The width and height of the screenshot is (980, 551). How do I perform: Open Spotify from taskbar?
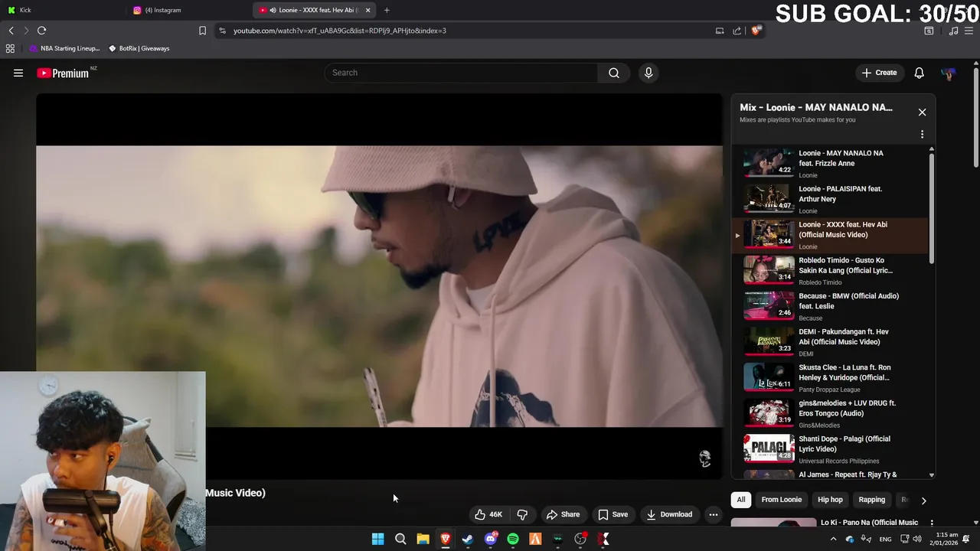513,540
